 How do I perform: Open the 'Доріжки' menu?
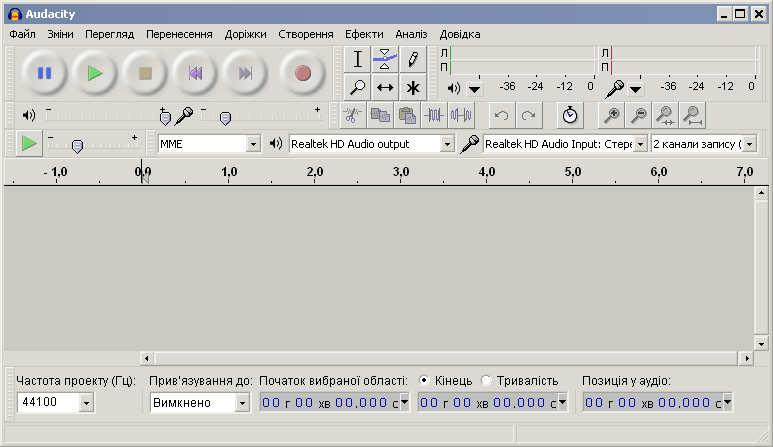(x=246, y=34)
